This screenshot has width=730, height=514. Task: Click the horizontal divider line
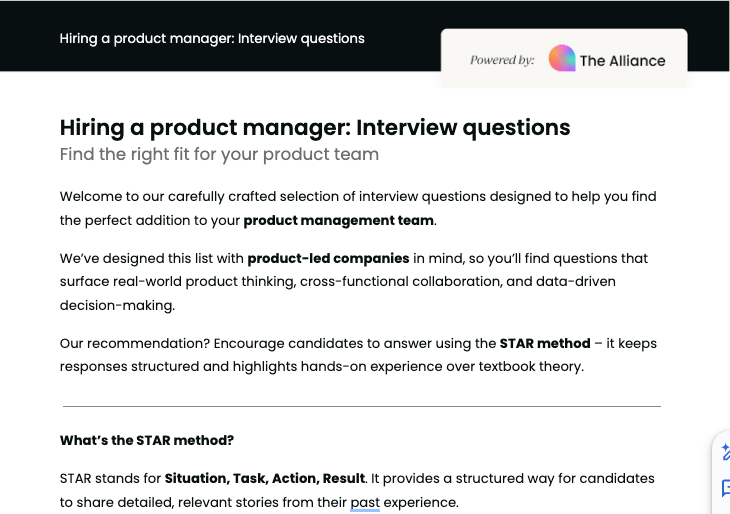pyautogui.click(x=361, y=407)
